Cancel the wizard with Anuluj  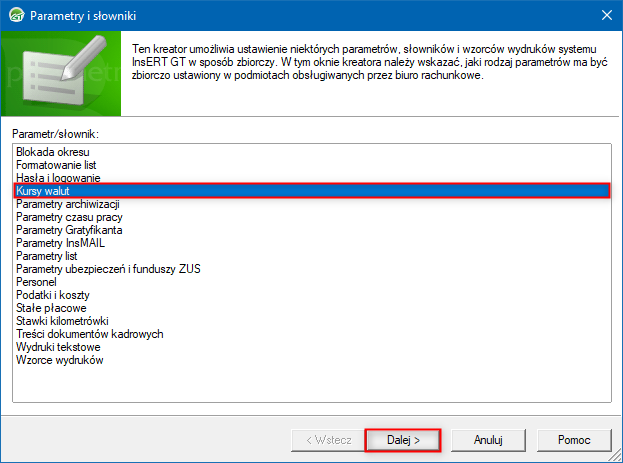click(488, 440)
